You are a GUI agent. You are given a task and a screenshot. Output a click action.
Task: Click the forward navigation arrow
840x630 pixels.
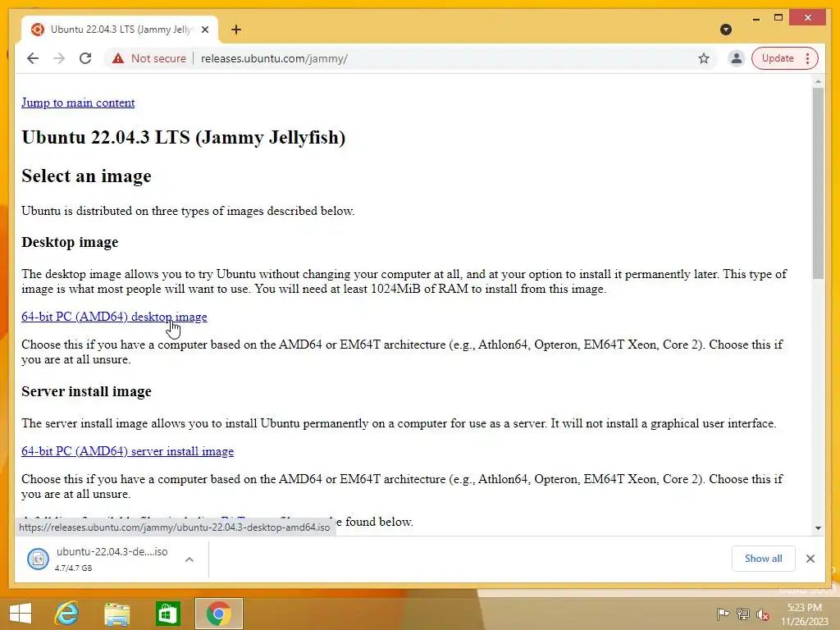tap(59, 58)
